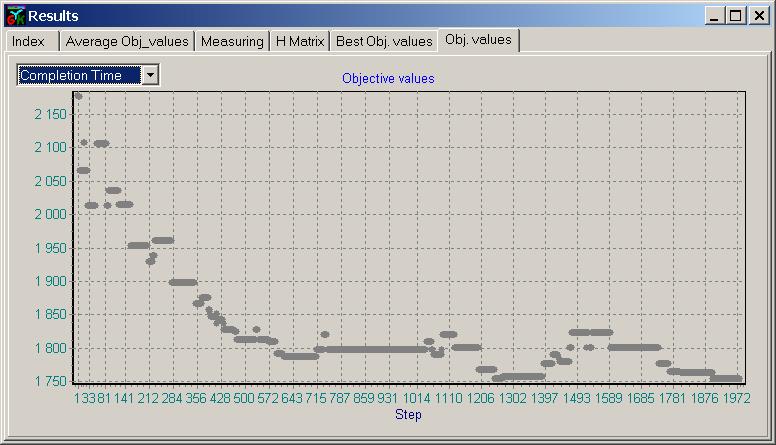This screenshot has width=776, height=445.
Task: Select the Measuring tab
Action: point(232,41)
